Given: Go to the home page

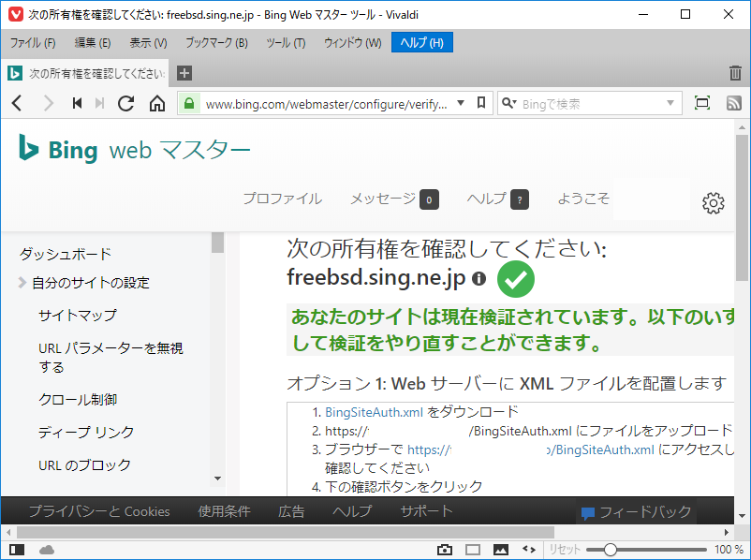Looking at the screenshot, I should [157, 103].
